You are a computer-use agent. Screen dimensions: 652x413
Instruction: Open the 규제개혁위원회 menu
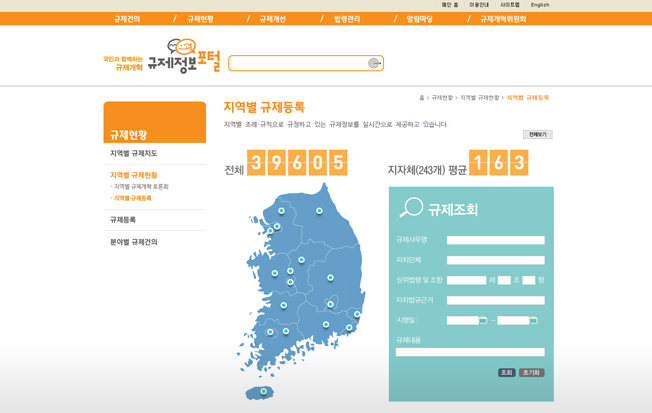tap(503, 19)
